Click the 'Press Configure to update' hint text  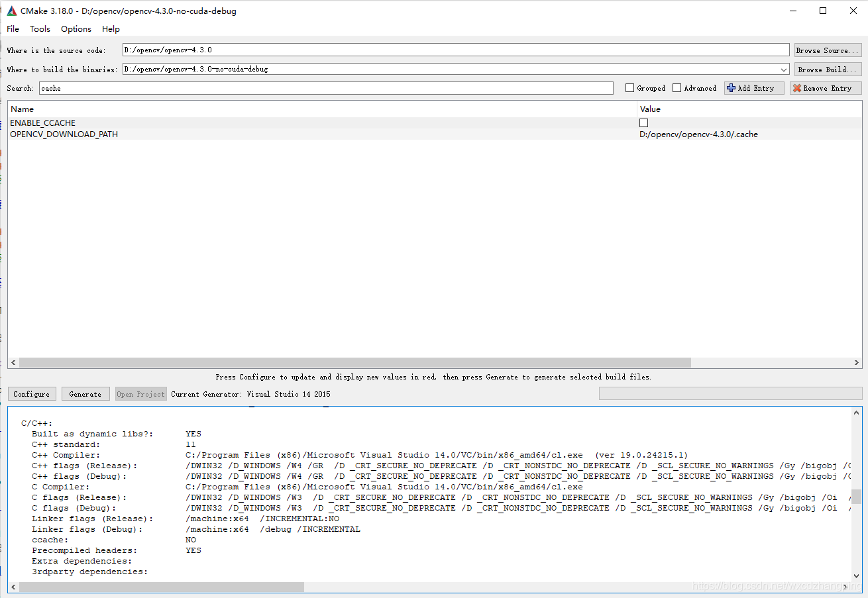click(x=433, y=377)
